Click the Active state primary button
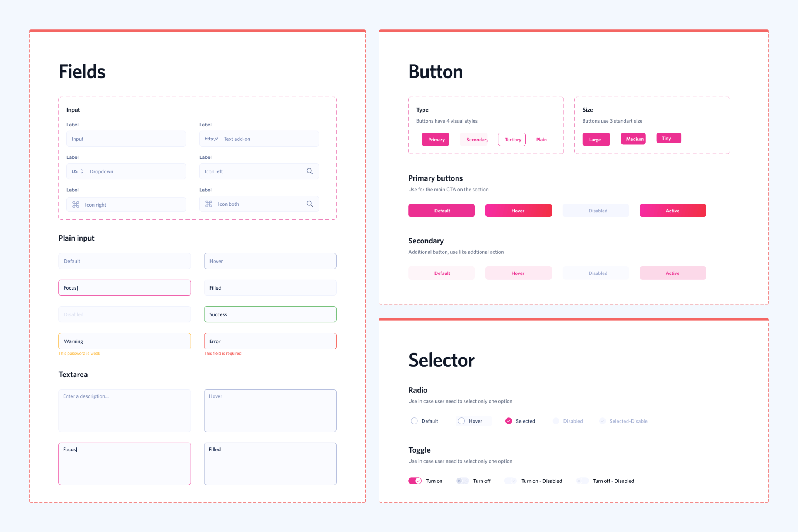Image resolution: width=798 pixels, height=532 pixels. (x=673, y=210)
